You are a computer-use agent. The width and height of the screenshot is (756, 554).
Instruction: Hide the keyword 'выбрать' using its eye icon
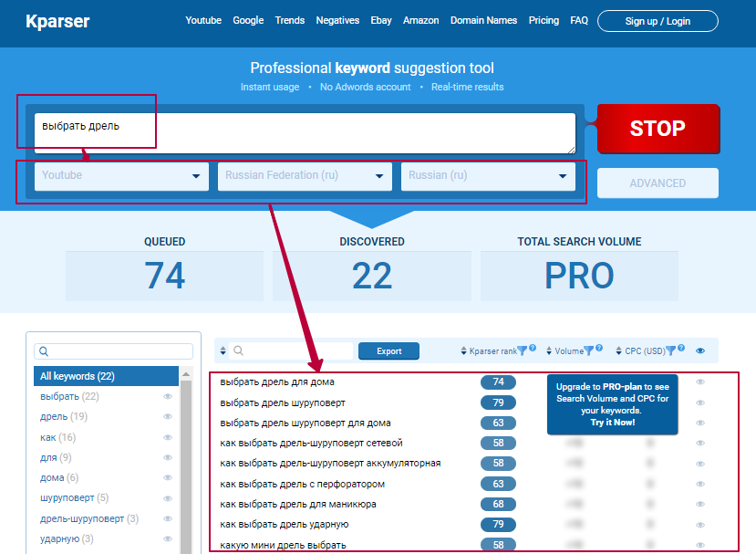[x=168, y=397]
